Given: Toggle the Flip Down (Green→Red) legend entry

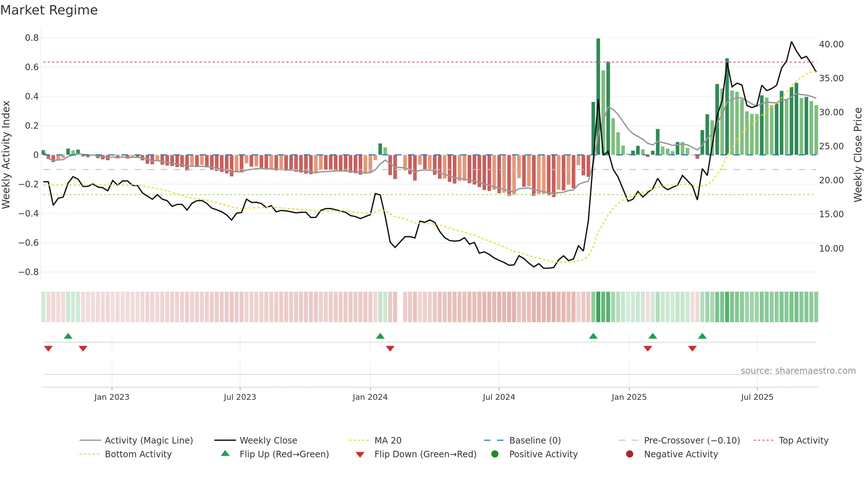Looking at the screenshot, I should (x=416, y=454).
